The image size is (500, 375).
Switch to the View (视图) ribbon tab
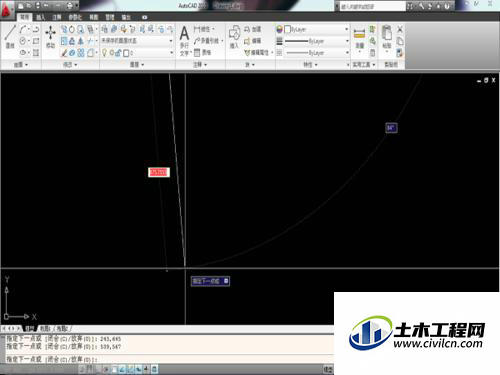(x=94, y=17)
